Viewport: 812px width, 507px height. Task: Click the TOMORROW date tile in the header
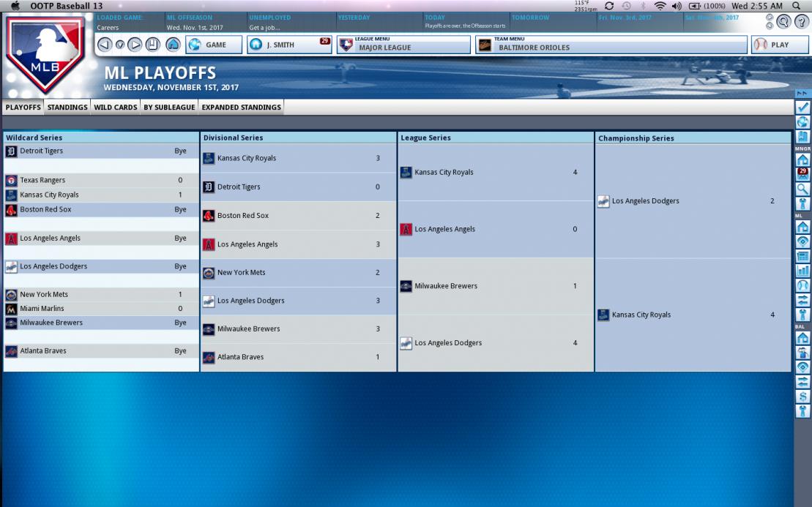(x=552, y=22)
